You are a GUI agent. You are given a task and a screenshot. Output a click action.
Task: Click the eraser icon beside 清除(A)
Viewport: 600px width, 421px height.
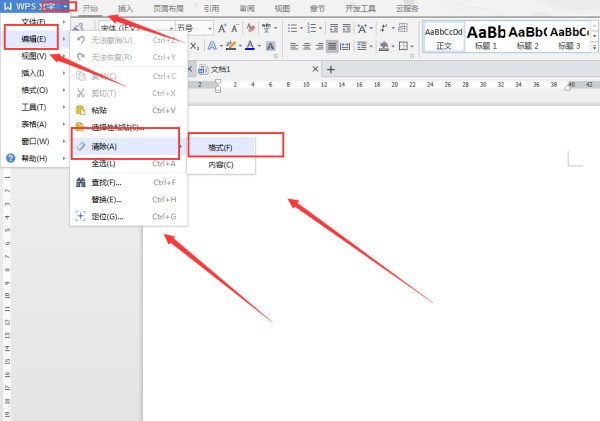[81, 146]
